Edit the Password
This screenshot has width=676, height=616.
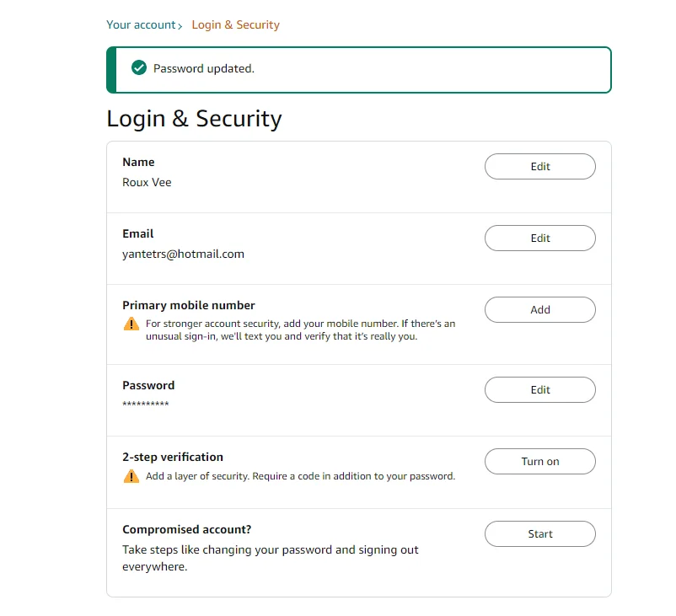point(539,389)
